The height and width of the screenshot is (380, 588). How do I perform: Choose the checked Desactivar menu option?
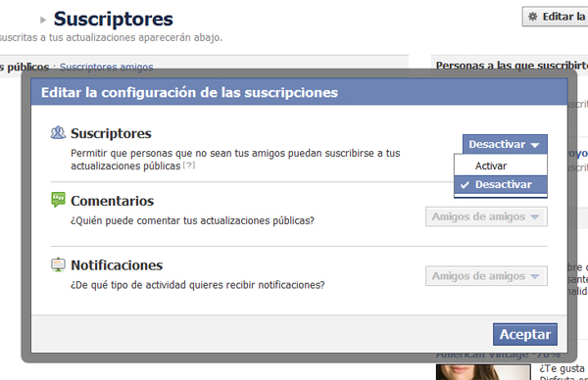coord(501,184)
